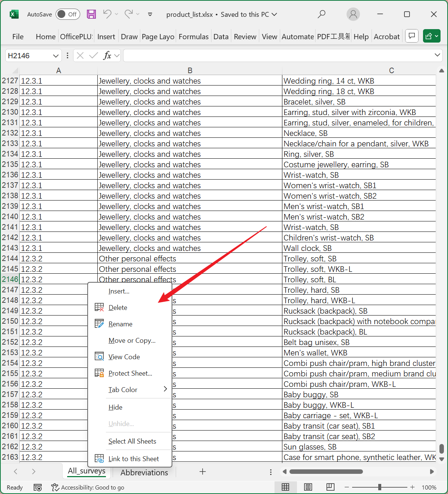Click the Add new sheet plus icon
Screen dimensions: 448x494
point(203,472)
